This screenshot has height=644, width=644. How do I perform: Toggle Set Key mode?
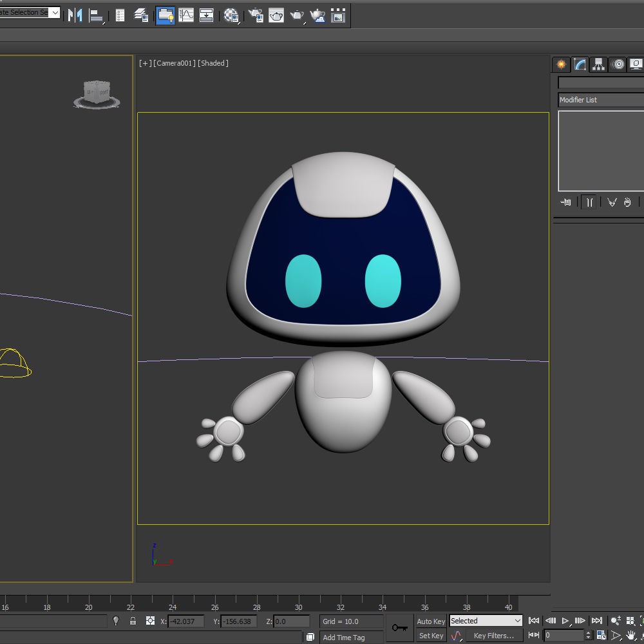coord(431,636)
